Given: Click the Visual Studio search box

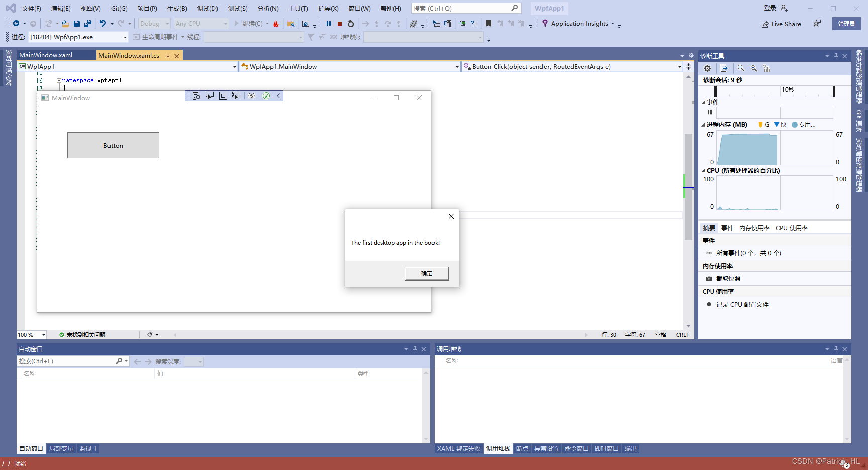Looking at the screenshot, I should click(466, 8).
